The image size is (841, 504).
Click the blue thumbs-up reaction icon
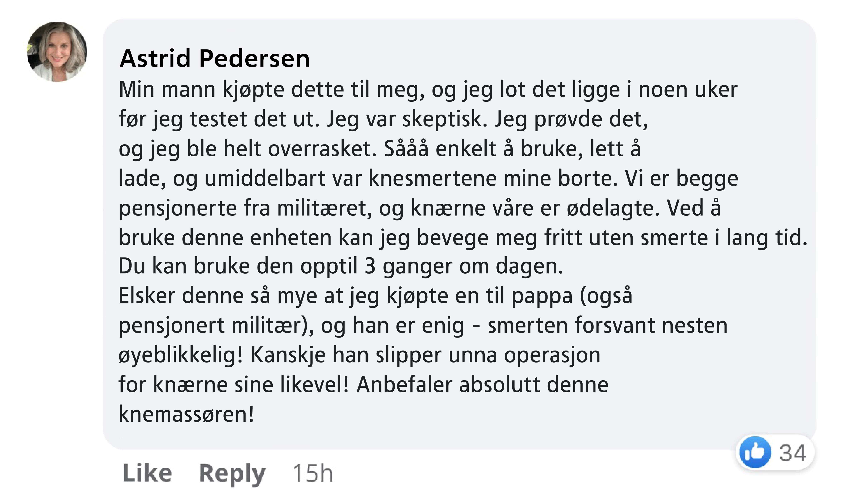pyautogui.click(x=755, y=452)
